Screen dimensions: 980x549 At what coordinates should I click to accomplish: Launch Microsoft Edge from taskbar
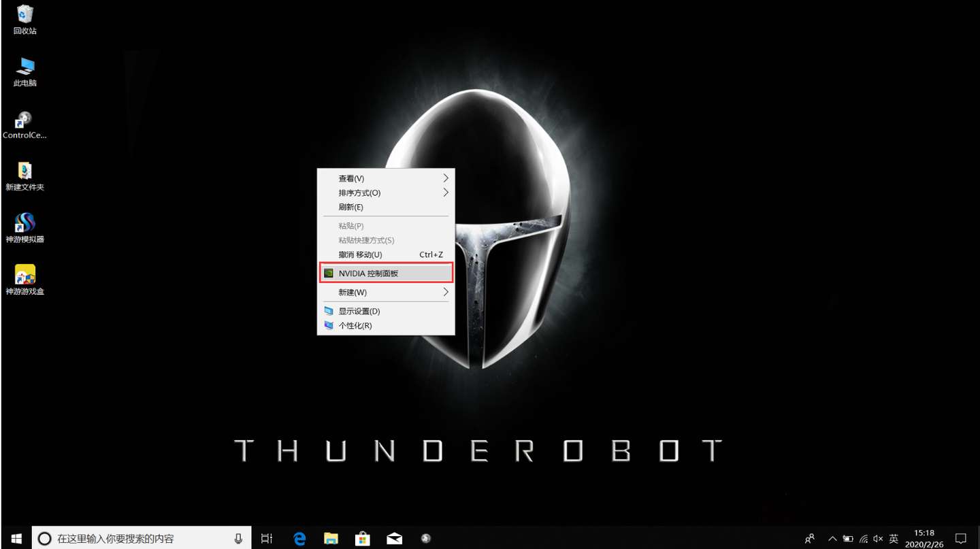299,538
